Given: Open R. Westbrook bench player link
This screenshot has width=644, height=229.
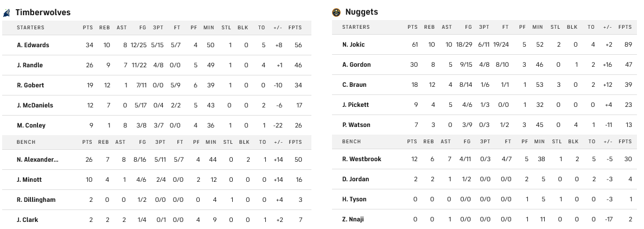Looking at the screenshot, I should [361, 159].
